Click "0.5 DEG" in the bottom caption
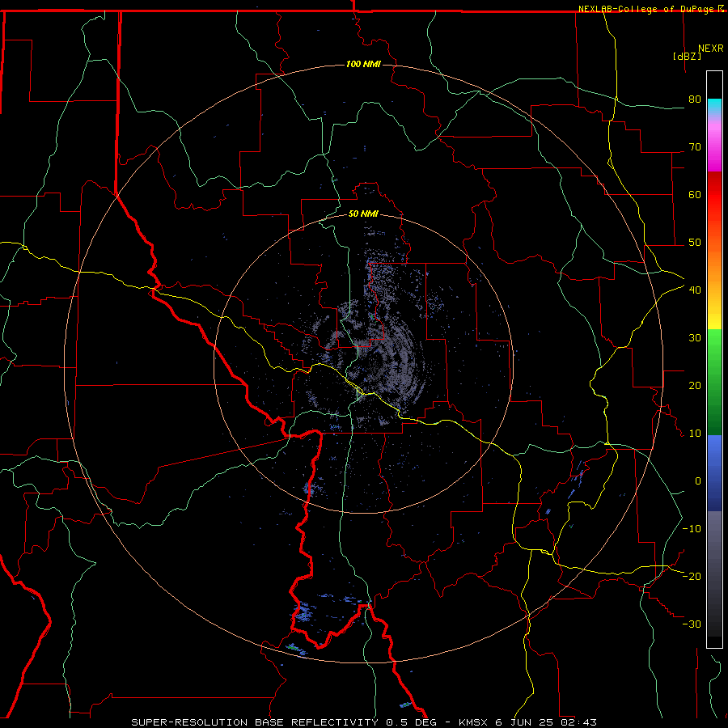Screen dimensions: 728x728 pyautogui.click(x=412, y=722)
